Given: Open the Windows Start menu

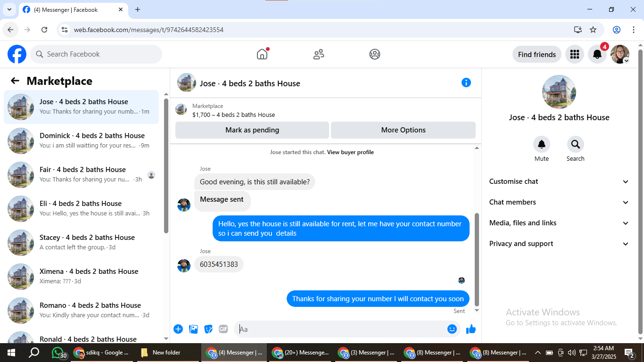Looking at the screenshot, I should coord(11,353).
